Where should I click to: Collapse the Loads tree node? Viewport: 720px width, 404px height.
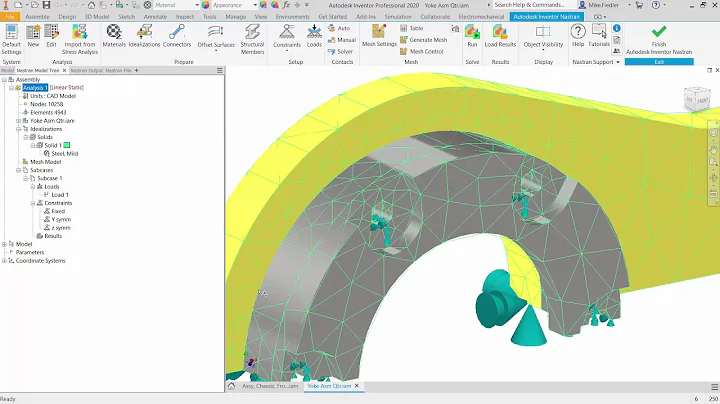click(x=33, y=187)
